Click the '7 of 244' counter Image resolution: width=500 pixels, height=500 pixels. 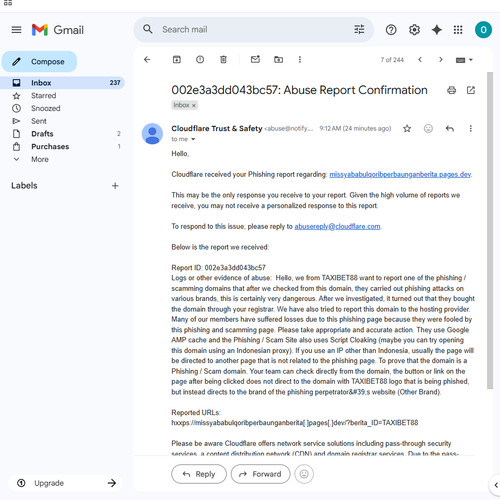coord(392,60)
